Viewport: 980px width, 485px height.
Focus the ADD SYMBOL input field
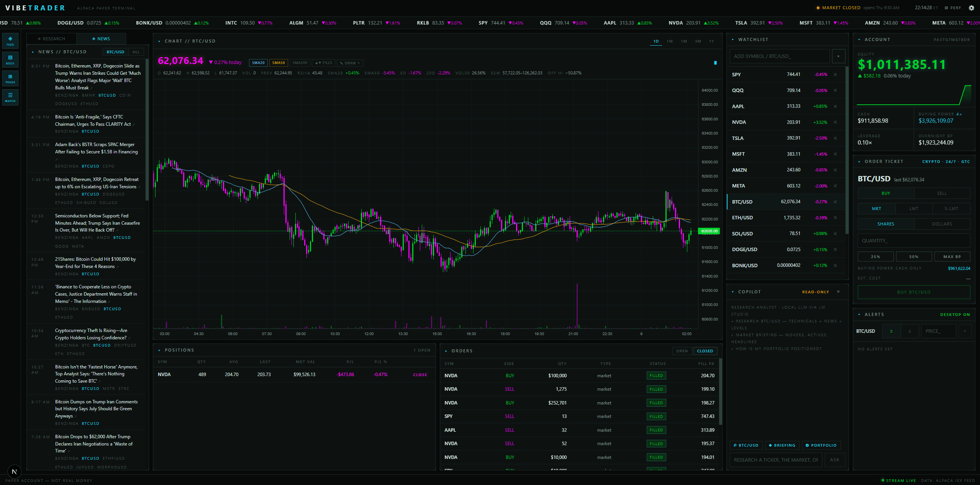(780, 56)
